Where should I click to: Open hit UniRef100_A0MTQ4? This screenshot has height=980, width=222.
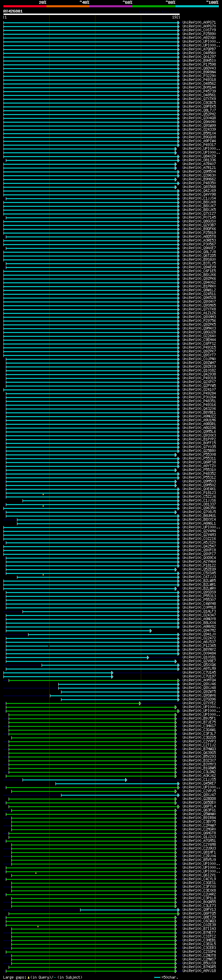coord(199,680)
